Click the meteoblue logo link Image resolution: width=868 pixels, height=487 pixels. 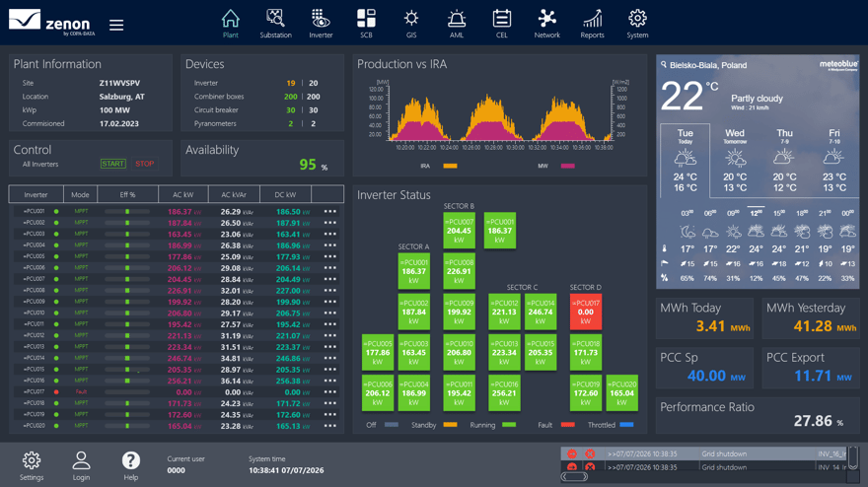pyautogui.click(x=838, y=65)
